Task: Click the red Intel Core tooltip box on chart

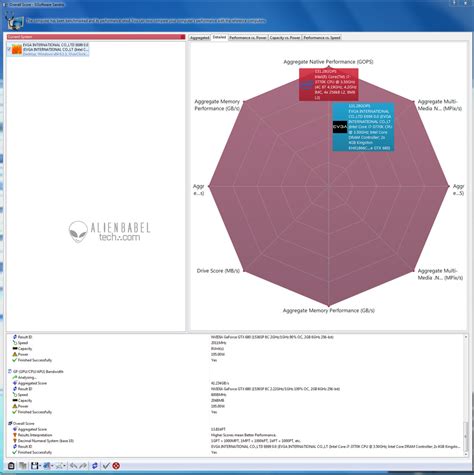Action: pos(329,85)
